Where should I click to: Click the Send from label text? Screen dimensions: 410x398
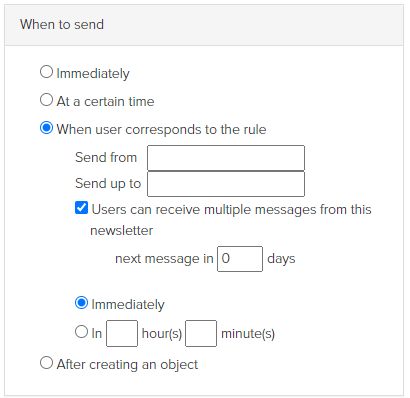pyautogui.click(x=106, y=157)
